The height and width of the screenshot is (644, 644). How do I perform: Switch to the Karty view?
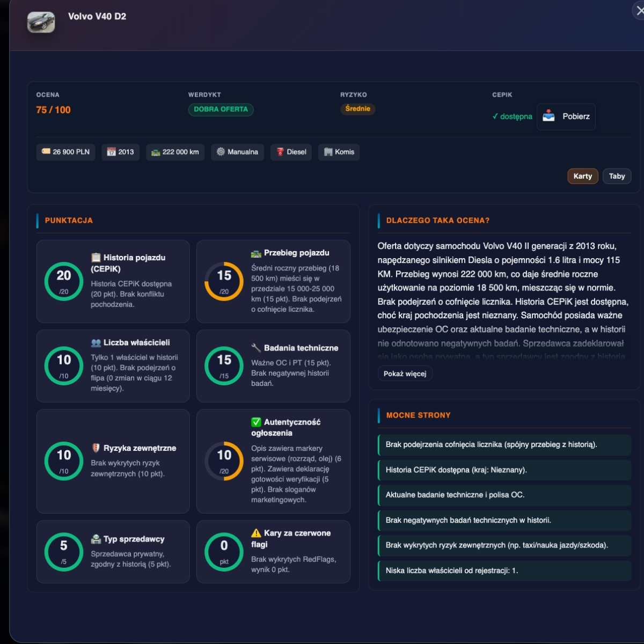pyautogui.click(x=582, y=176)
